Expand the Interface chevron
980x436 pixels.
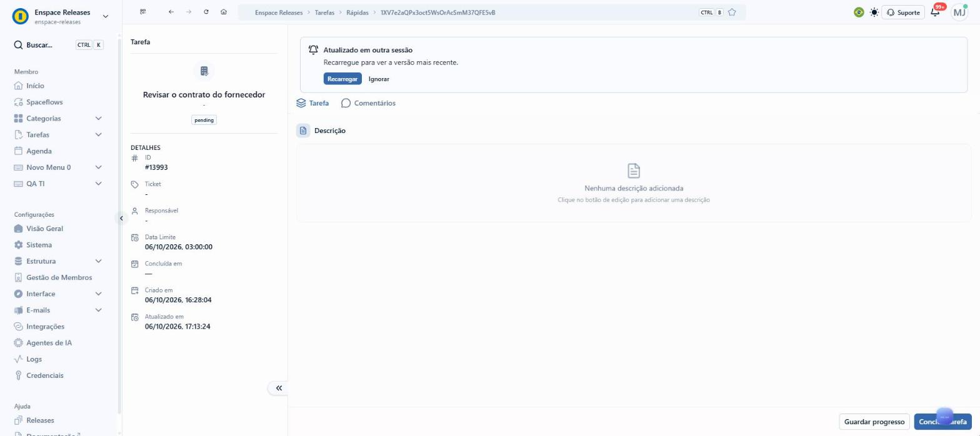(x=98, y=294)
